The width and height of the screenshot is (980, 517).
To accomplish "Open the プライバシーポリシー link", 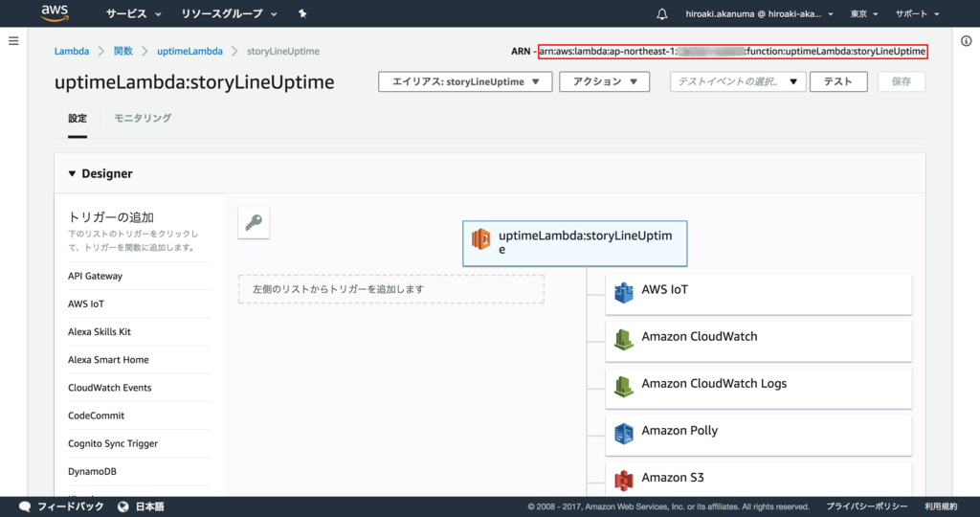I will (x=867, y=506).
